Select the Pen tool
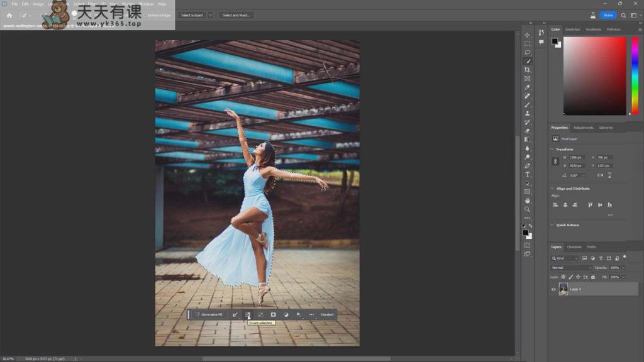Image resolution: width=644 pixels, height=362 pixels. click(528, 166)
